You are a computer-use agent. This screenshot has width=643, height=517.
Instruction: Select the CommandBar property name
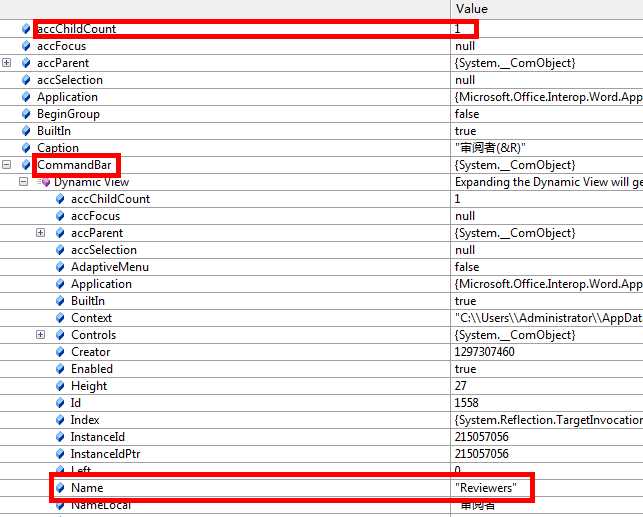[74, 165]
